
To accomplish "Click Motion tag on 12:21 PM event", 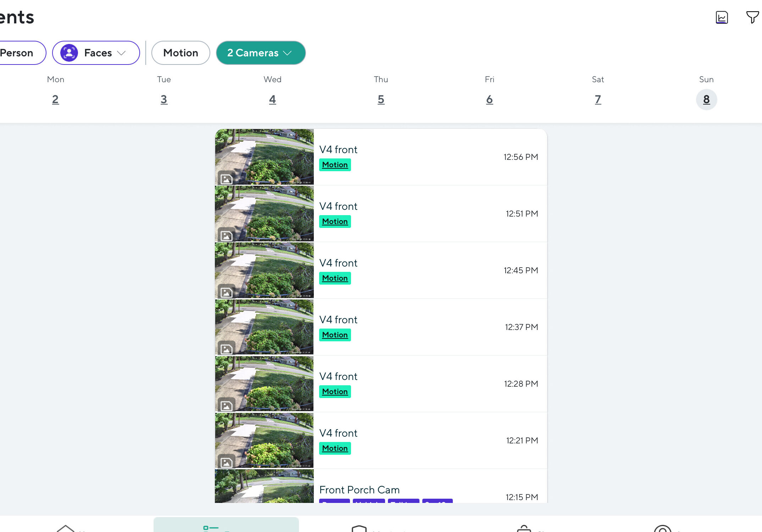I will point(335,448).
